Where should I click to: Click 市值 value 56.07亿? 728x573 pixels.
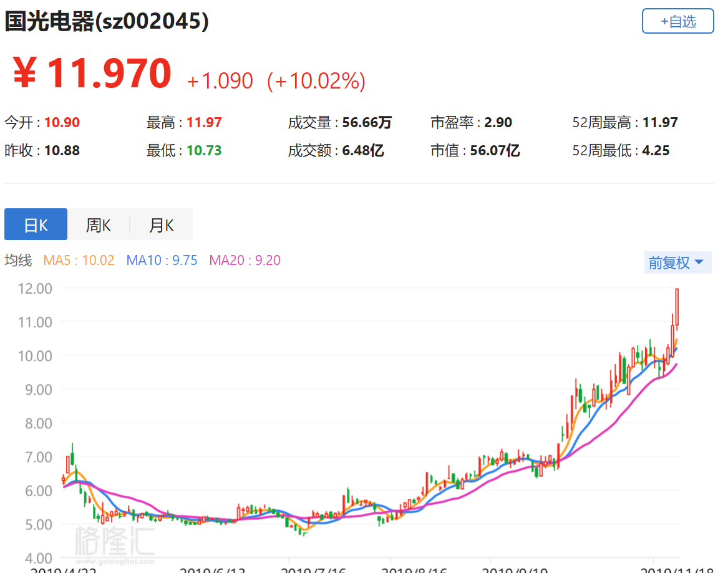pos(495,150)
